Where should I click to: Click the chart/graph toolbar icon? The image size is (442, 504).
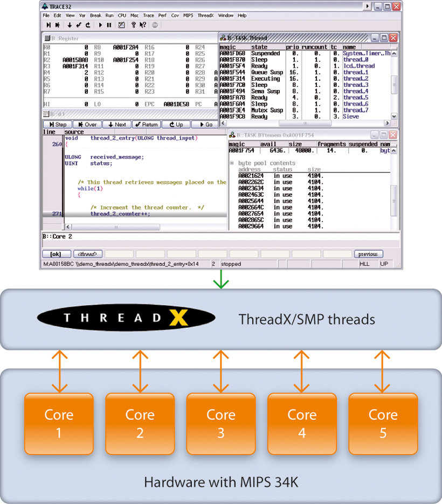pos(121,25)
